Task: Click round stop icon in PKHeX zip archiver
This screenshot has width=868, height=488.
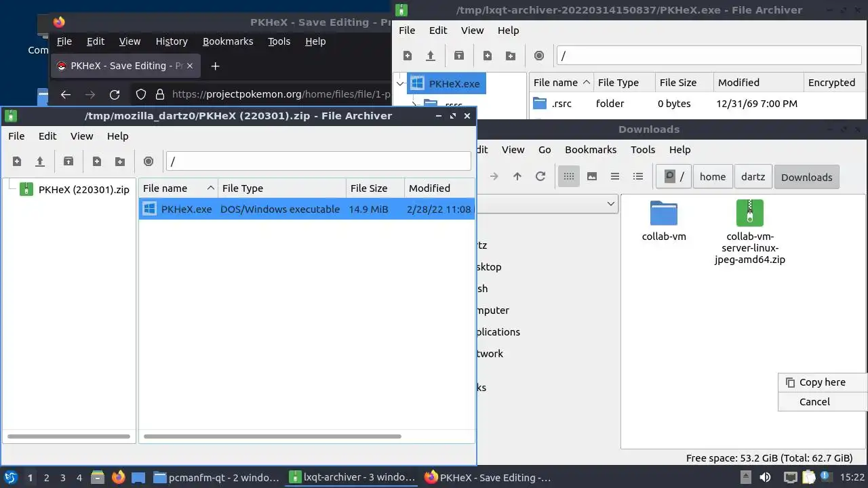Action: tap(149, 161)
